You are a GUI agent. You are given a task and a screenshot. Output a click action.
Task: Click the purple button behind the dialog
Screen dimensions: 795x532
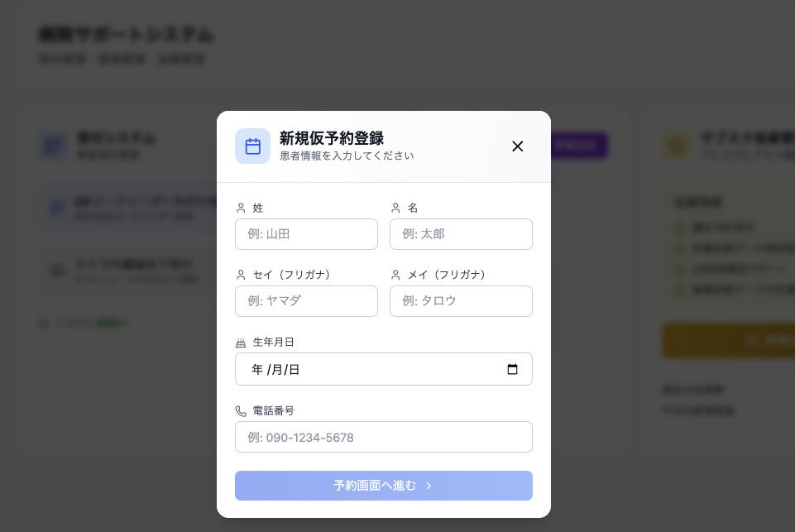[579, 146]
